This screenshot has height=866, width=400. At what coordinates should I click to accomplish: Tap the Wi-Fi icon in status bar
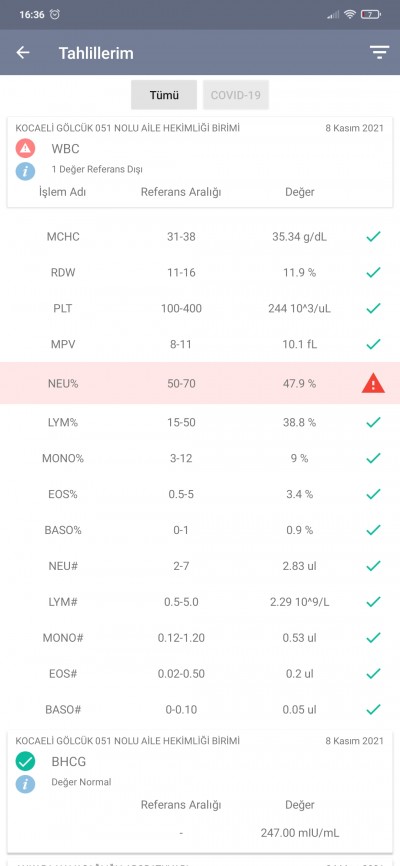click(349, 15)
